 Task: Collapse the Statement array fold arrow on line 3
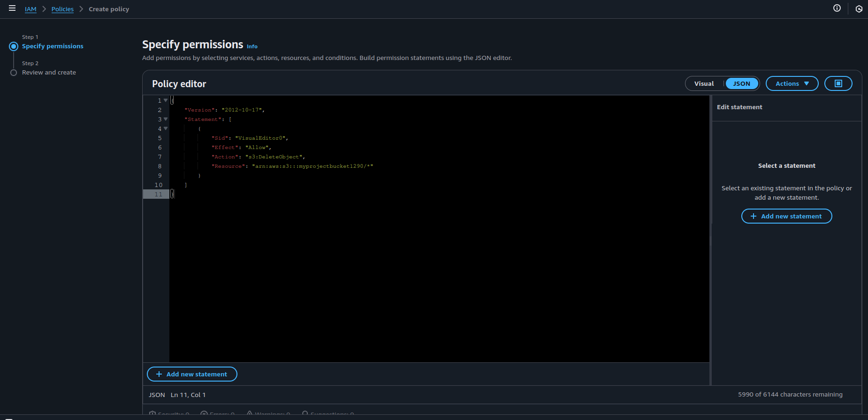pyautogui.click(x=166, y=119)
